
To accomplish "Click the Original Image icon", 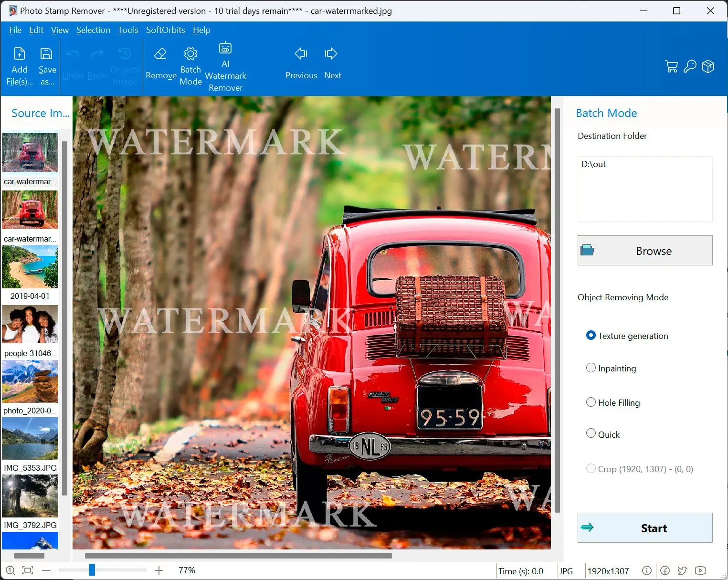I will coord(125,53).
